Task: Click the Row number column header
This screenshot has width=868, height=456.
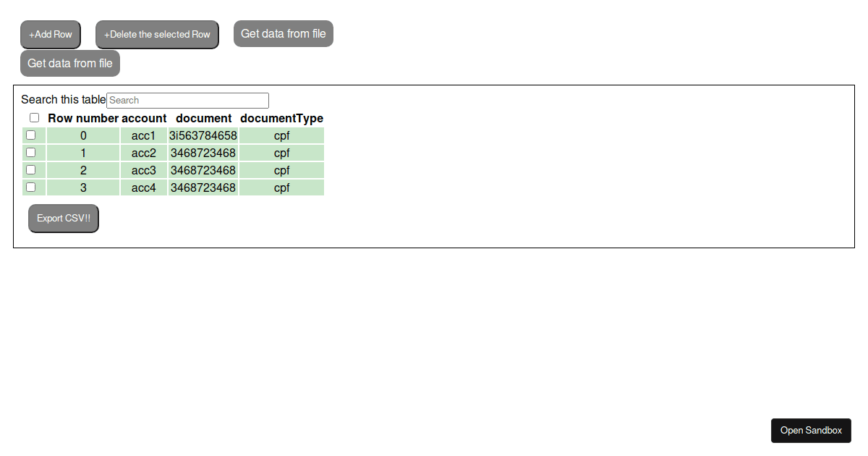Action: (82, 118)
